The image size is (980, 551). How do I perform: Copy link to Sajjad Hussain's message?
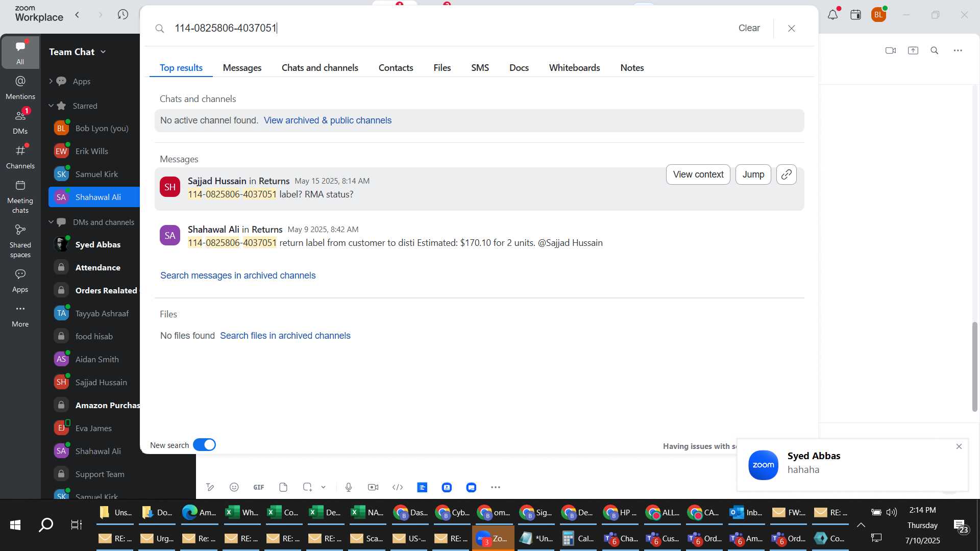click(787, 174)
